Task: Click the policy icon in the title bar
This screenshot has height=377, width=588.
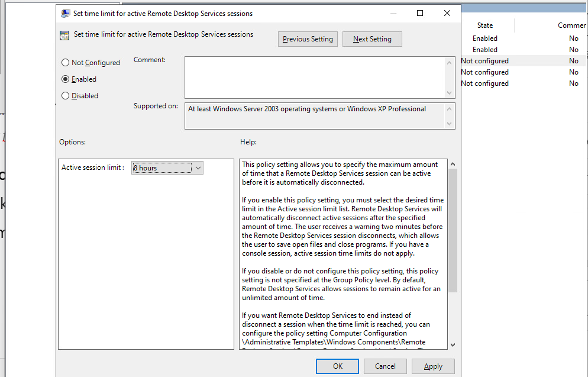Action: click(64, 13)
